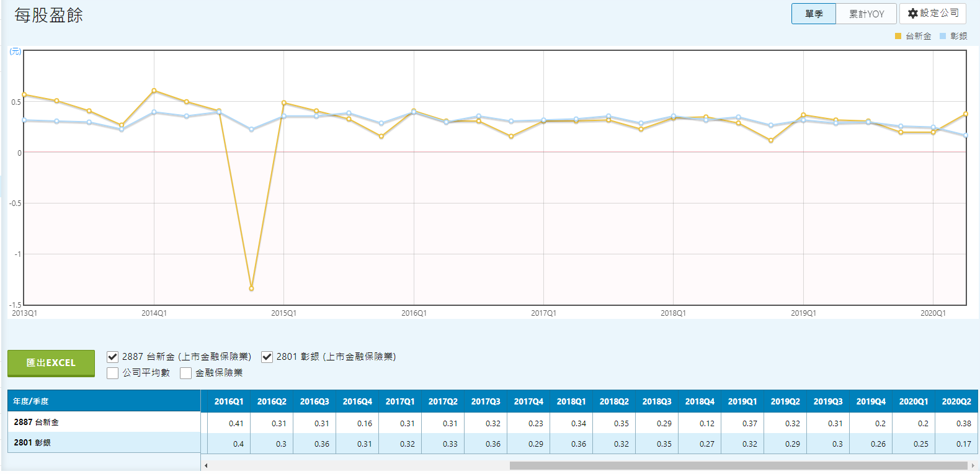
Task: Select the 台新金 data point at 2014Q1
Action: [154, 91]
